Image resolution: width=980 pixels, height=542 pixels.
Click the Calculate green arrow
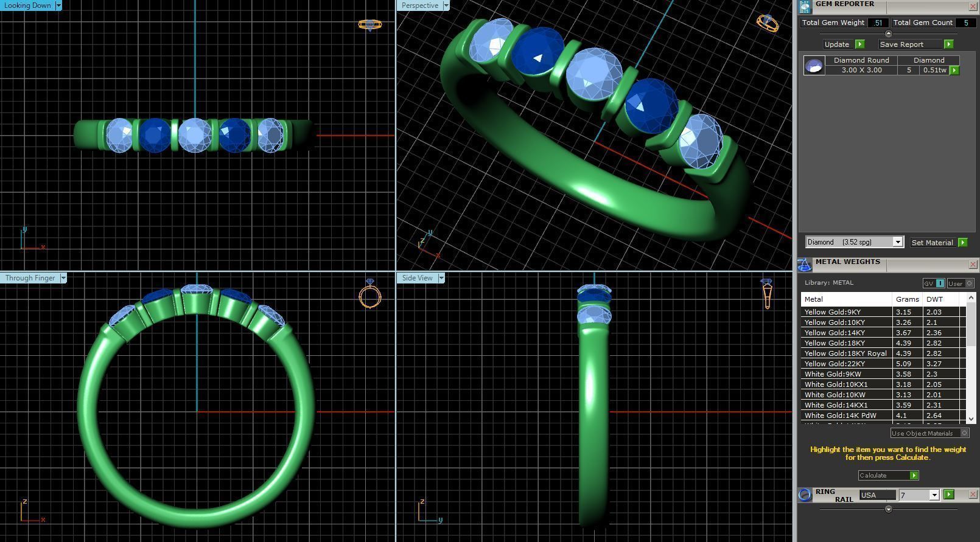pyautogui.click(x=914, y=476)
